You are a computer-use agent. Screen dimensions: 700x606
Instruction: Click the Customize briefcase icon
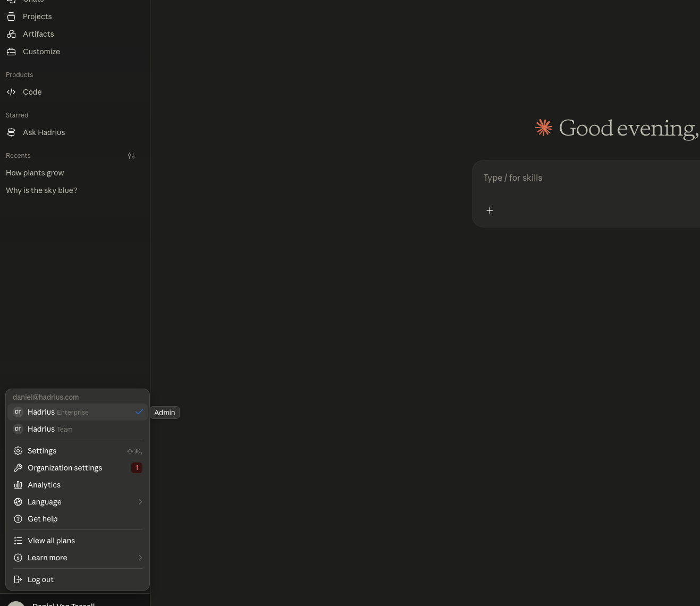11,52
